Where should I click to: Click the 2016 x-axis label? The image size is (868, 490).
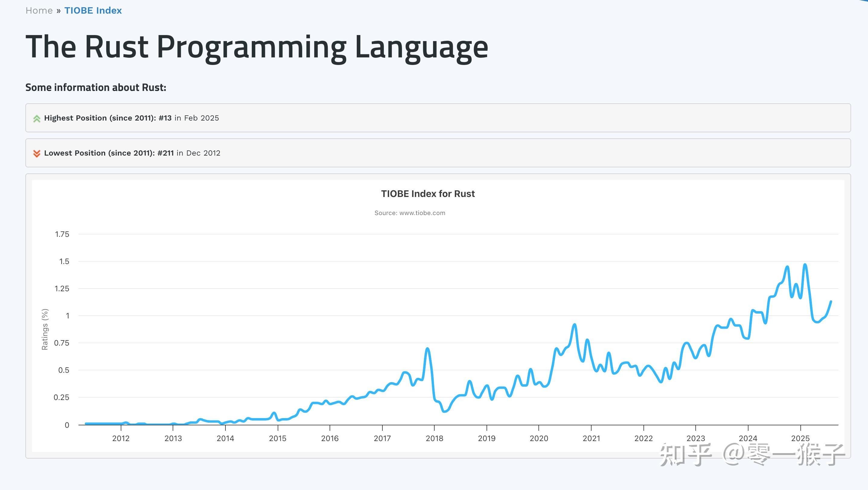(330, 438)
